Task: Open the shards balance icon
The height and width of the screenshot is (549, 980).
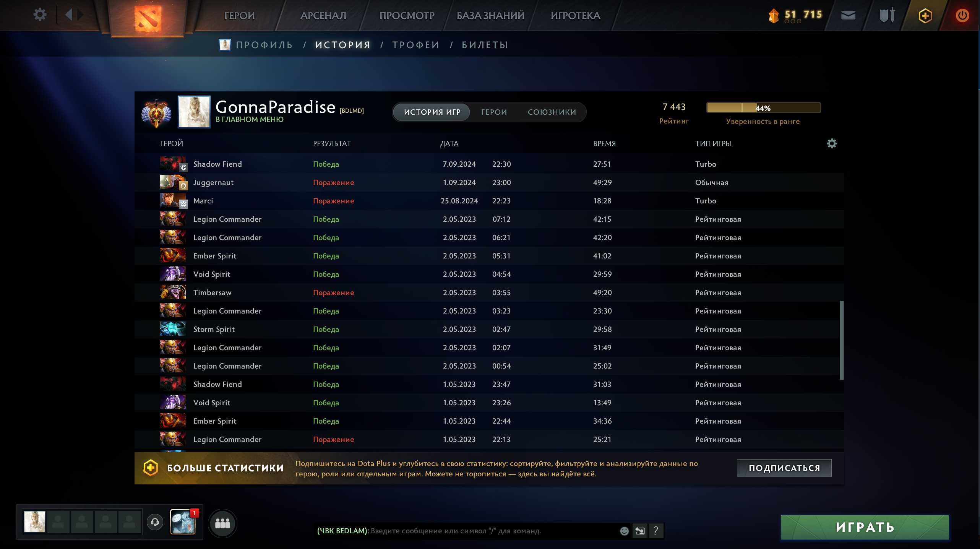Action: (x=773, y=16)
